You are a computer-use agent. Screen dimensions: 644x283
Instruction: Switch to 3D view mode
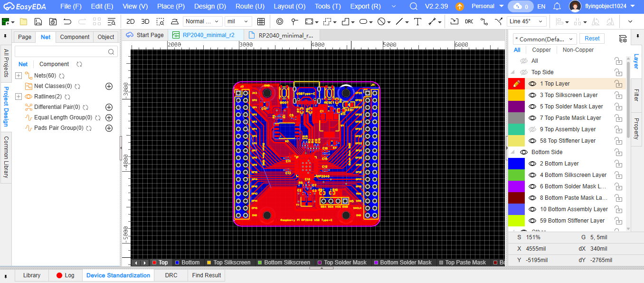tap(145, 21)
